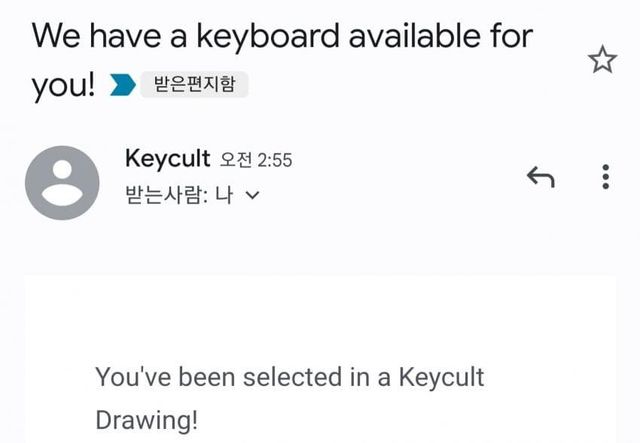The image size is (640, 443).
Task: Tap the word 'Drawing!' in the message
Action: [146, 419]
